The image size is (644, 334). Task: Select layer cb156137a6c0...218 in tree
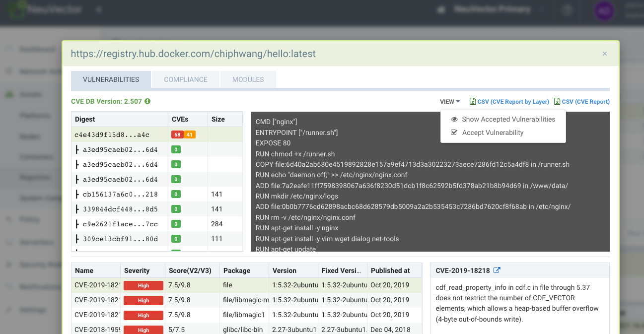[120, 194]
